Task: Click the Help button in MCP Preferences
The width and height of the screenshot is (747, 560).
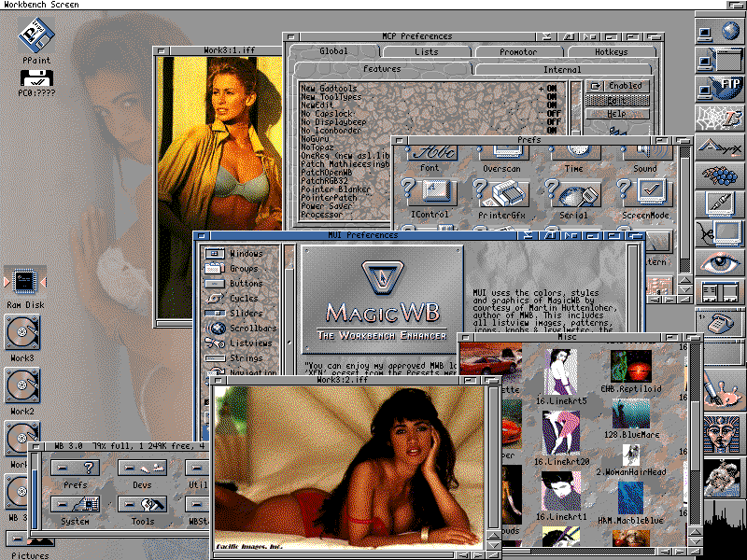Action: coord(617,114)
